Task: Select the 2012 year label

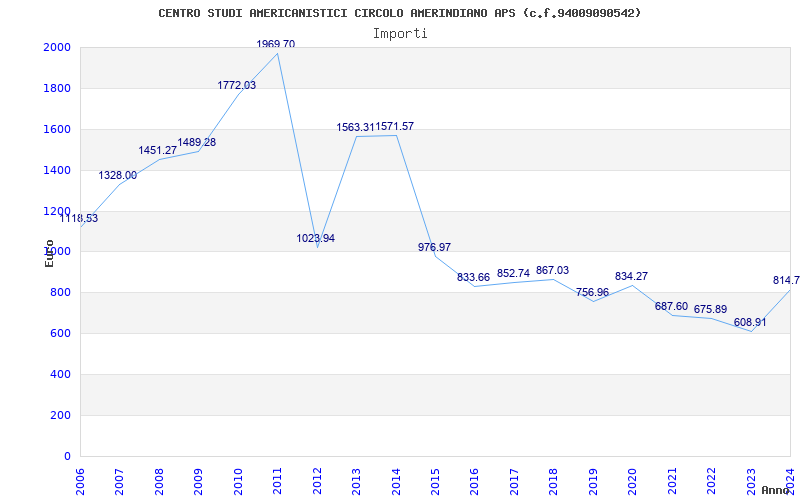Action: 317,481
